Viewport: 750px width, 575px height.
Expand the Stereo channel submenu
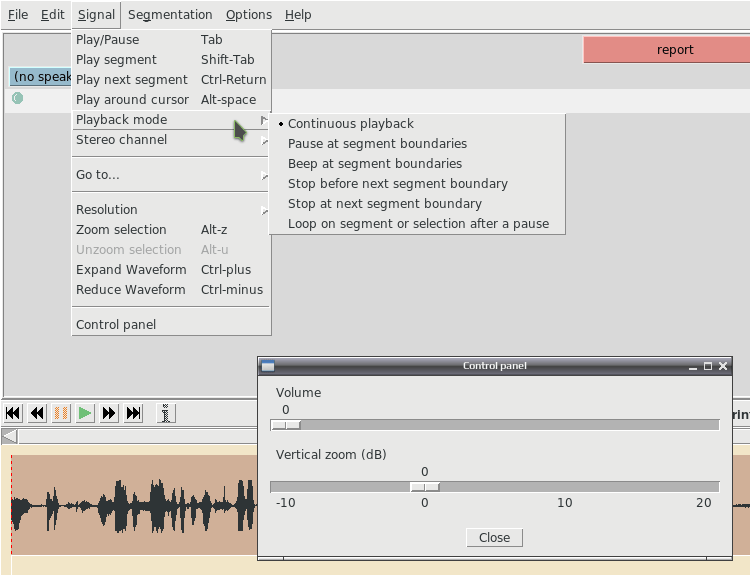[x=171, y=140]
